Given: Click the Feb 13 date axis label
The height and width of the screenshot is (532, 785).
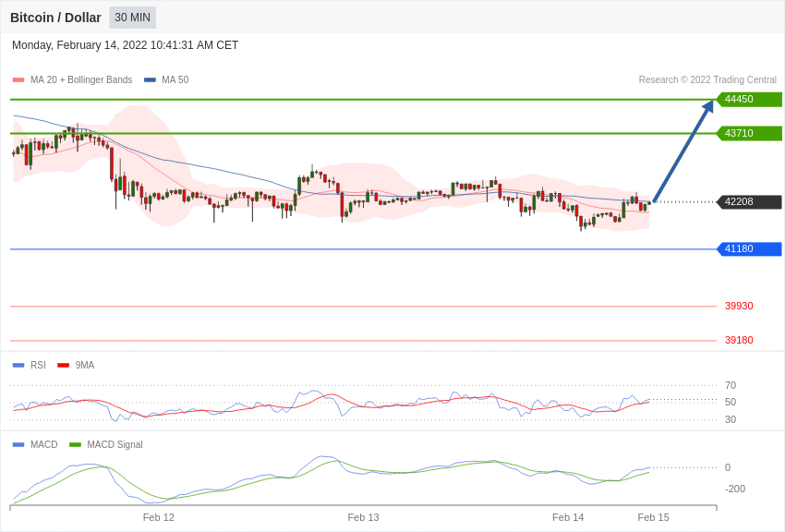Looking at the screenshot, I should pos(364,517).
